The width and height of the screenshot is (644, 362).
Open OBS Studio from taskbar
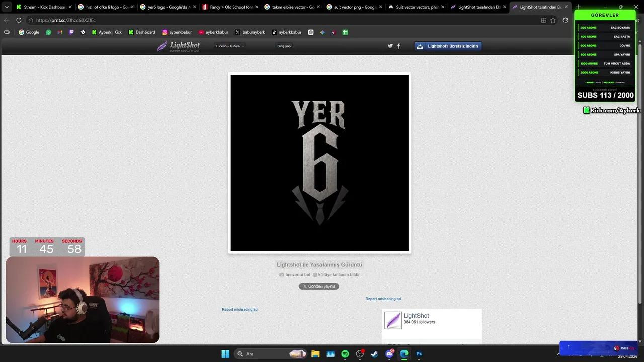[360, 354]
